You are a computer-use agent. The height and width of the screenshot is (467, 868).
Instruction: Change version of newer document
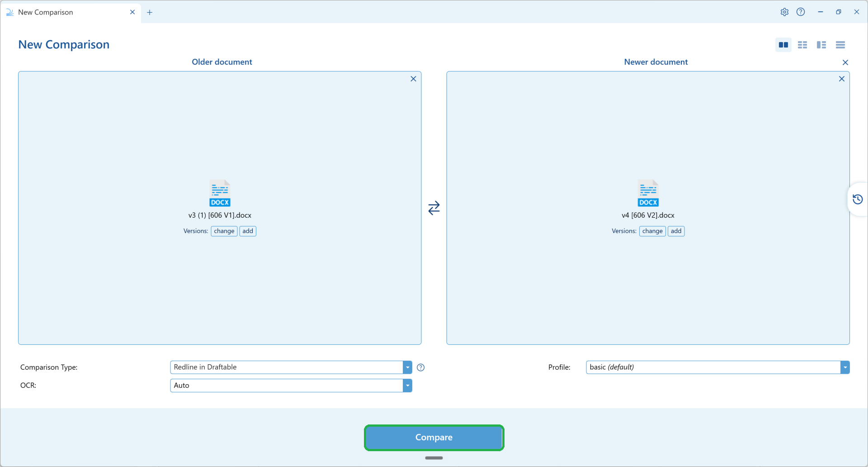652,231
